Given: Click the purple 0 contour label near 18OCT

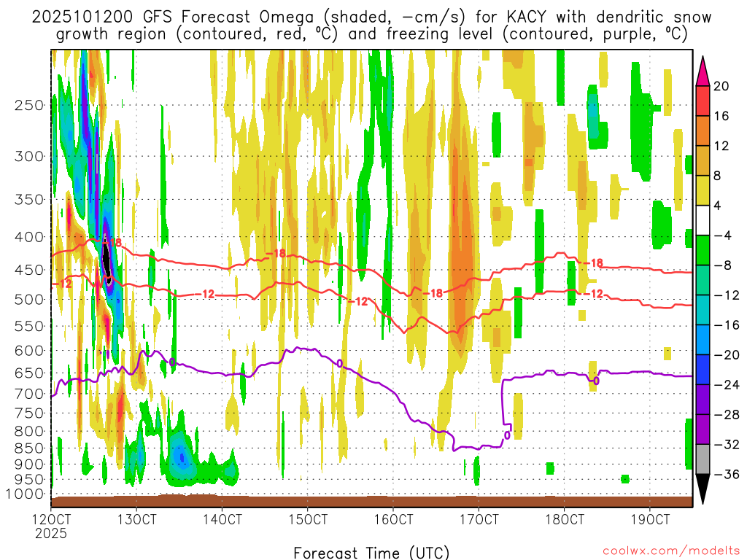Looking at the screenshot, I should coord(597,381).
